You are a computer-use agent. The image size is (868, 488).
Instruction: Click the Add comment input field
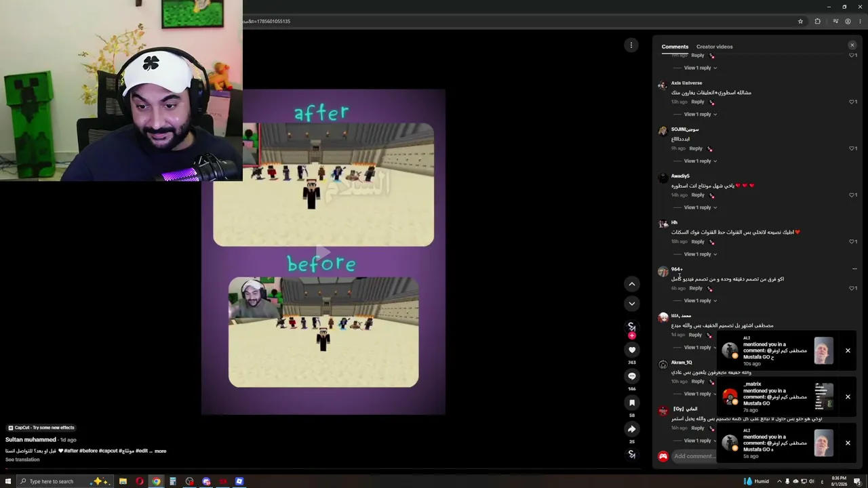(694, 456)
